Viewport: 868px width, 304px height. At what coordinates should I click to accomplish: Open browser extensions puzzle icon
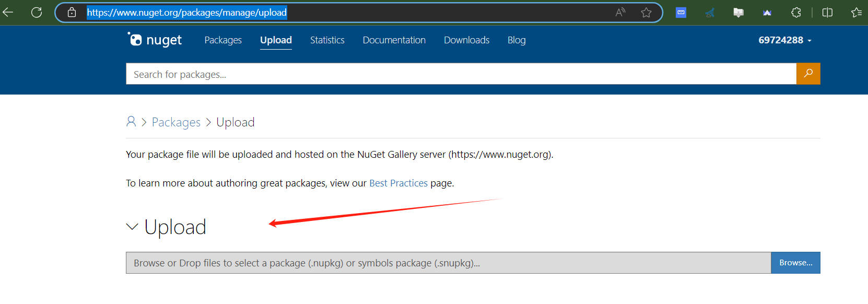pos(796,13)
